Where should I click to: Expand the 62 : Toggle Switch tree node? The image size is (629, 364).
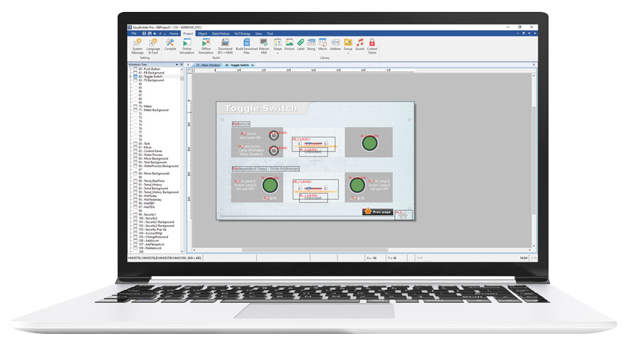pyautogui.click(x=131, y=77)
